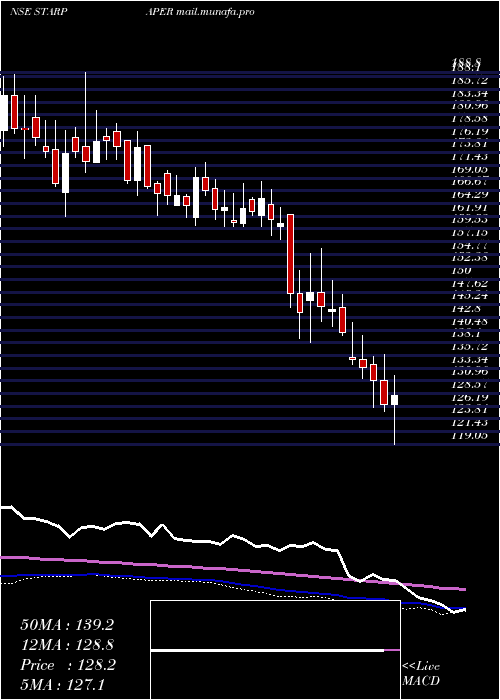Click the 164.29 price axis label
Screen dimensions: 500x700
tap(470, 195)
